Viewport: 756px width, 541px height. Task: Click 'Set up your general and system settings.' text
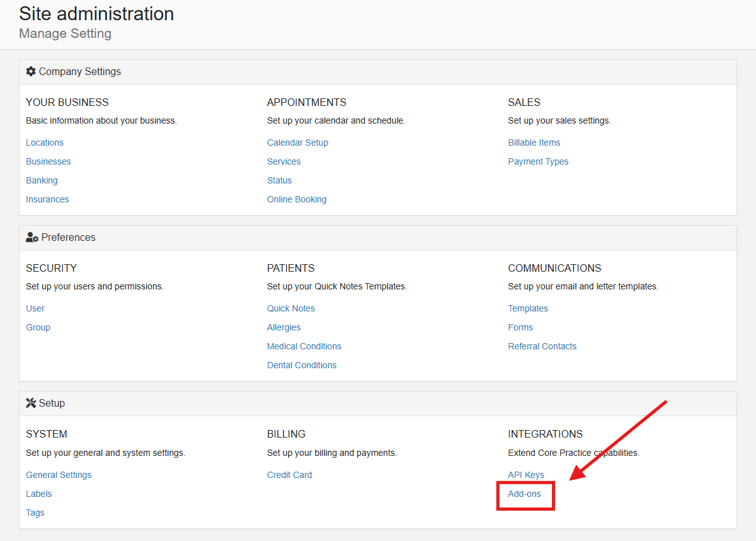click(105, 453)
